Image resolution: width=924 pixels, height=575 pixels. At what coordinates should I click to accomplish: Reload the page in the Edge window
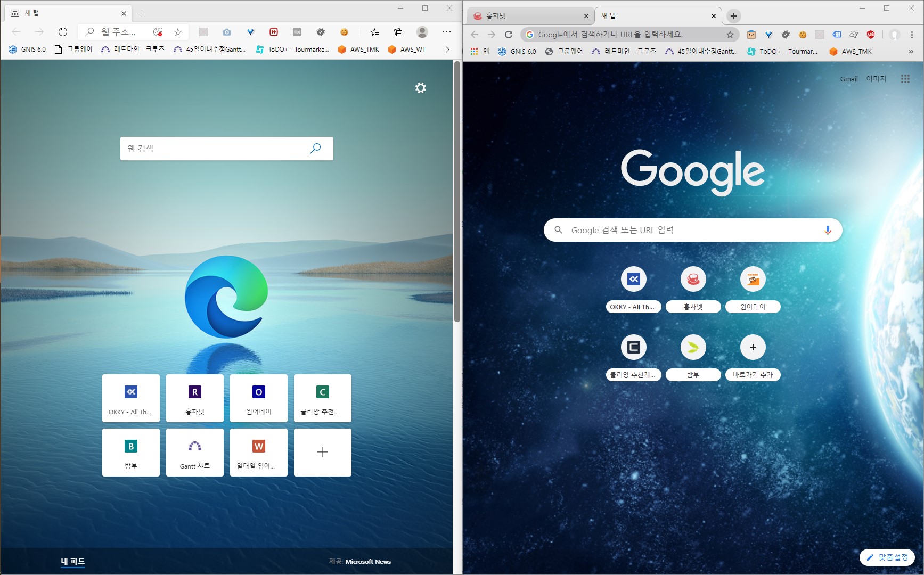tap(63, 32)
